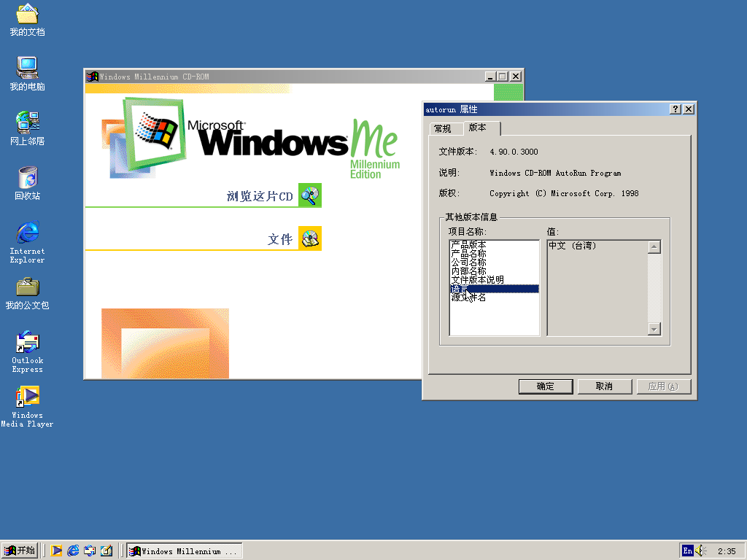Click the value box scrollbar up arrow
Viewport: 747px width, 560px height.
click(x=654, y=246)
